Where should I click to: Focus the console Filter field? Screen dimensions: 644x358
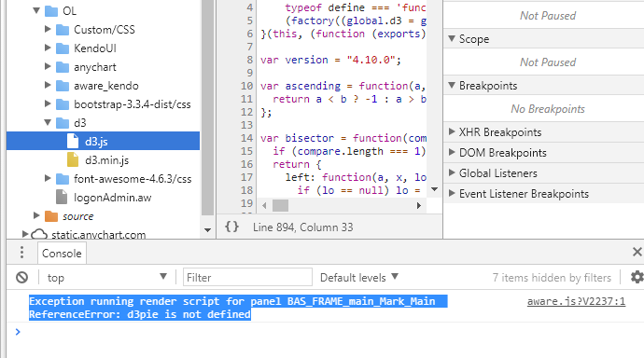(247, 277)
